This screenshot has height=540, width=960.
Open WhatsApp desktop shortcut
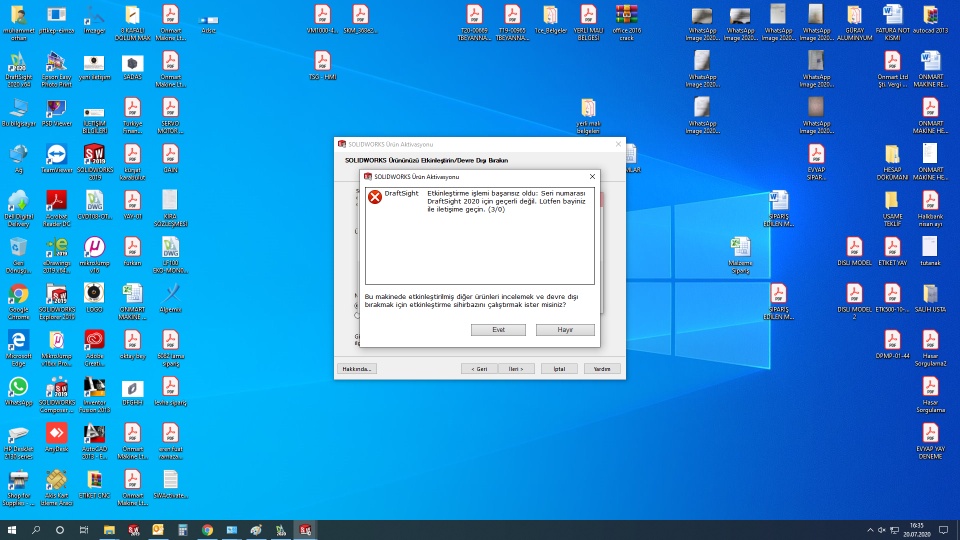[18, 391]
